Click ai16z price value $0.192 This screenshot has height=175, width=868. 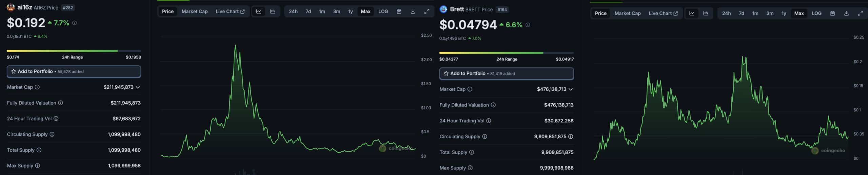[x=26, y=23]
